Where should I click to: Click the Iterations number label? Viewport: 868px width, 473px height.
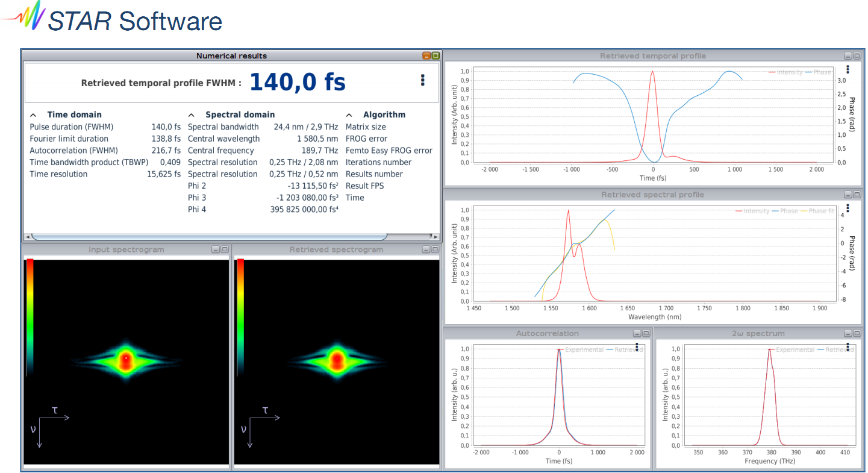378,162
